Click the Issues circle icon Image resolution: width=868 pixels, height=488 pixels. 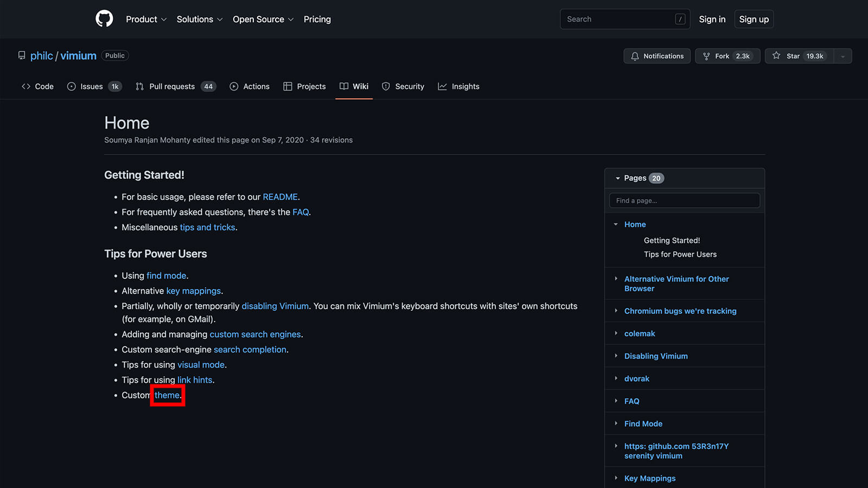(x=71, y=86)
